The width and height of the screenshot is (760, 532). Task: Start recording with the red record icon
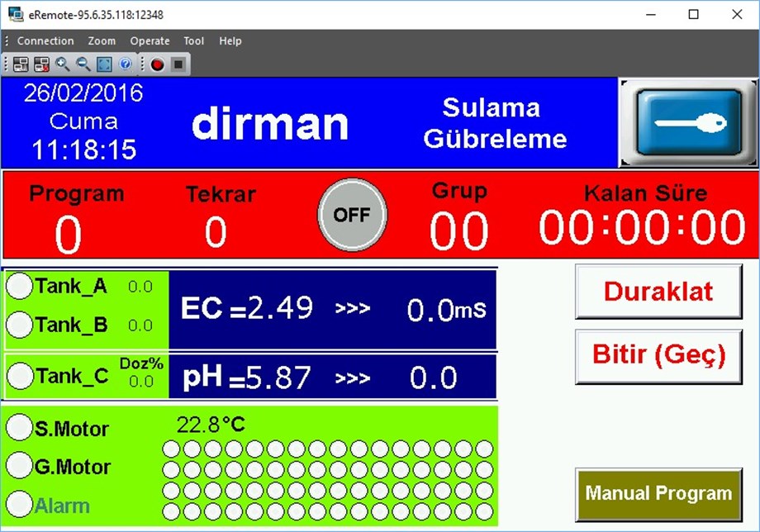[x=157, y=64]
